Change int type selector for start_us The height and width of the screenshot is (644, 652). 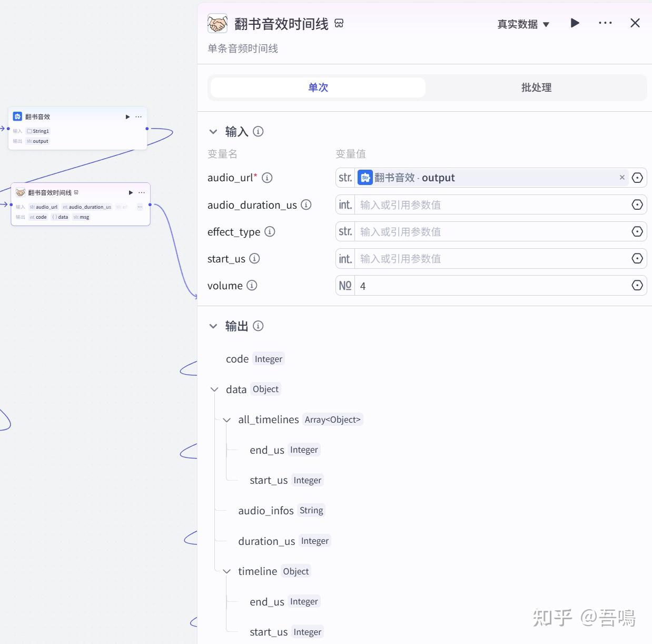[x=345, y=258]
